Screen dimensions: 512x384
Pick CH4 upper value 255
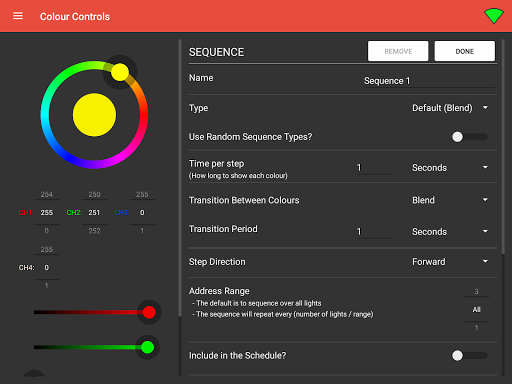click(47, 249)
